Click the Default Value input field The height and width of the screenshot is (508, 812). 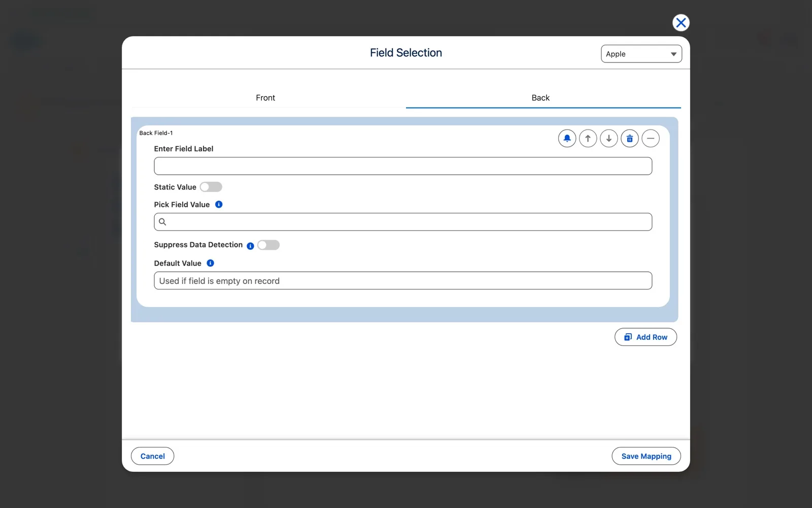[403, 281]
